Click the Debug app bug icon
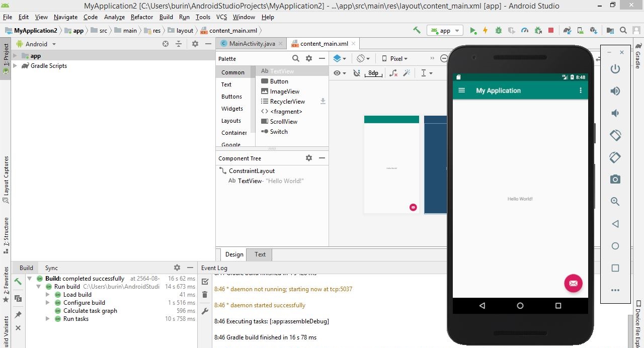The width and height of the screenshot is (644, 348). coord(499,31)
